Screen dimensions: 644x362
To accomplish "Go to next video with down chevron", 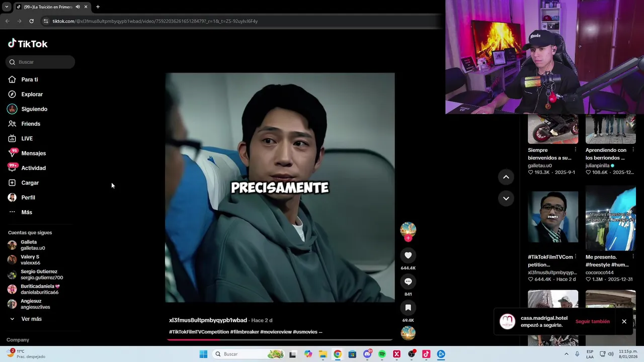I will click(506, 199).
